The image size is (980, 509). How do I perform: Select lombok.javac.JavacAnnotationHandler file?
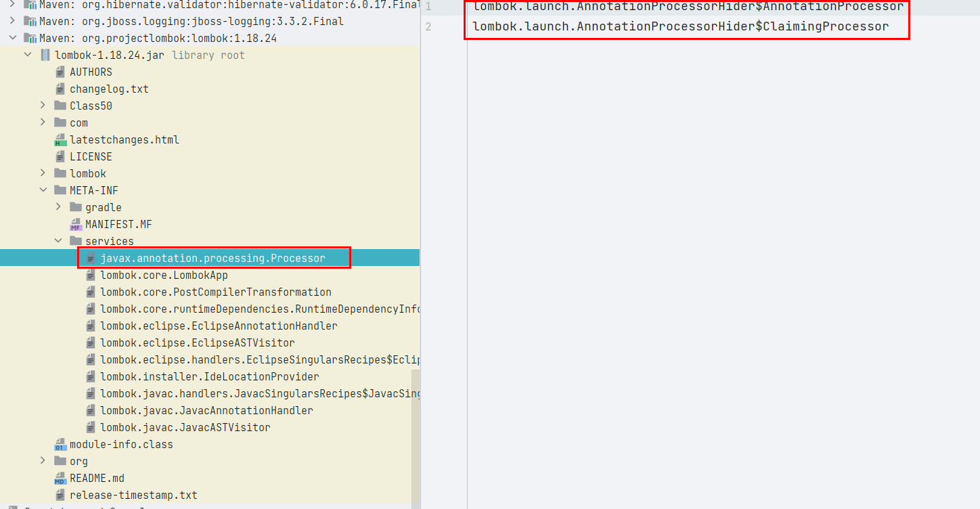(206, 410)
